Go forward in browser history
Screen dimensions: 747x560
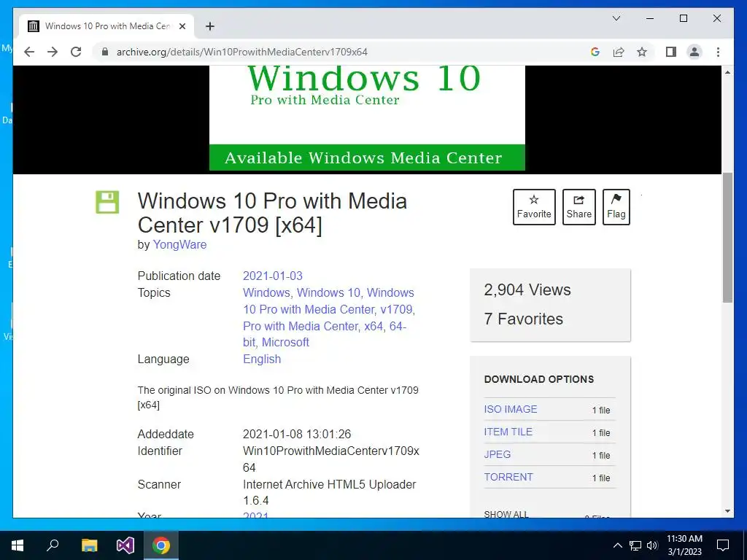click(x=53, y=52)
